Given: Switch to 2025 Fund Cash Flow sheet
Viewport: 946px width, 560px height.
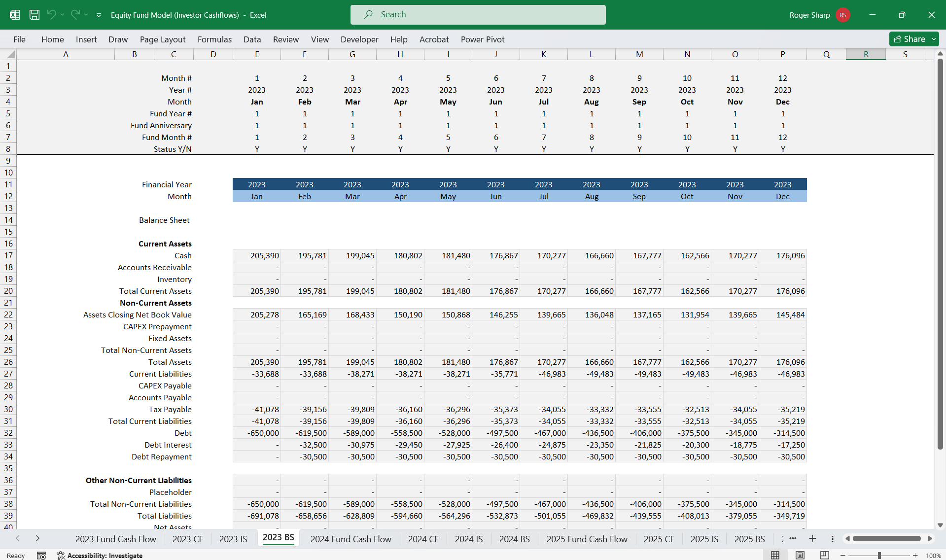Looking at the screenshot, I should 587,539.
